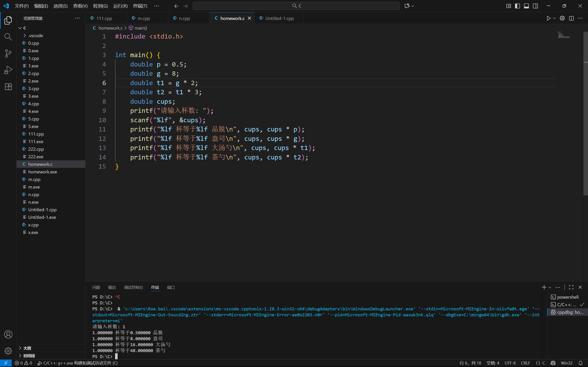Open Manage gear in activity bar
The image size is (588, 367).
[x=8, y=351]
